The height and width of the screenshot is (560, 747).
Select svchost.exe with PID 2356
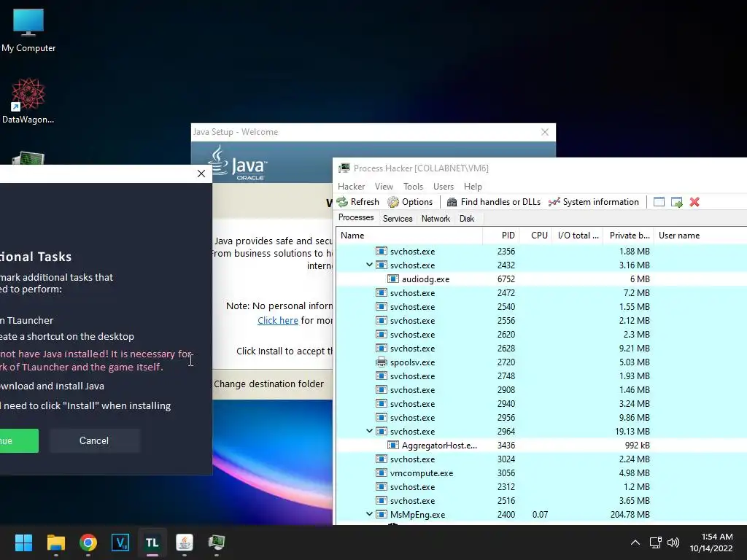[541, 252]
